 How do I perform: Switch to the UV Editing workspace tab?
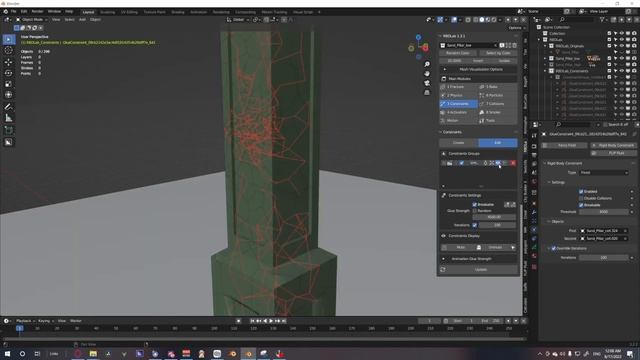(129, 12)
